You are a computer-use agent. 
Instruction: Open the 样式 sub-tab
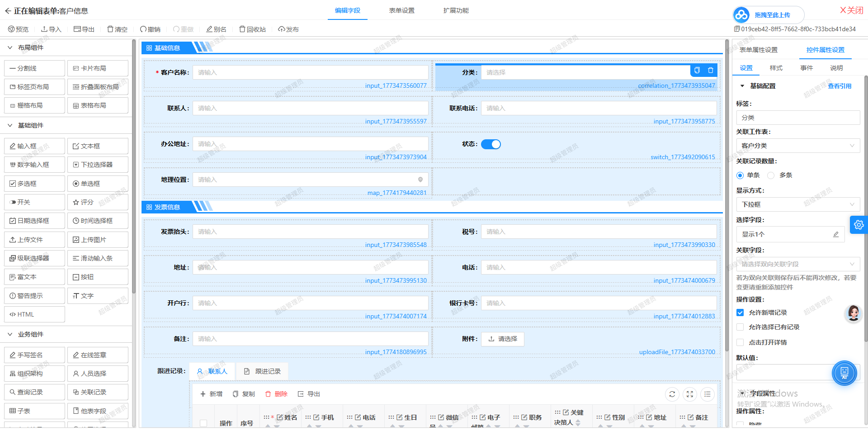pos(776,68)
